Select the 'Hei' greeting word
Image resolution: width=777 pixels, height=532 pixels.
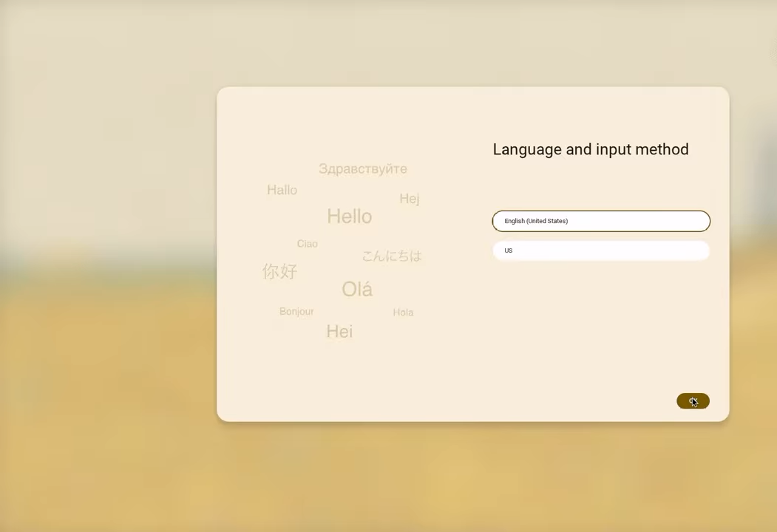tap(339, 332)
